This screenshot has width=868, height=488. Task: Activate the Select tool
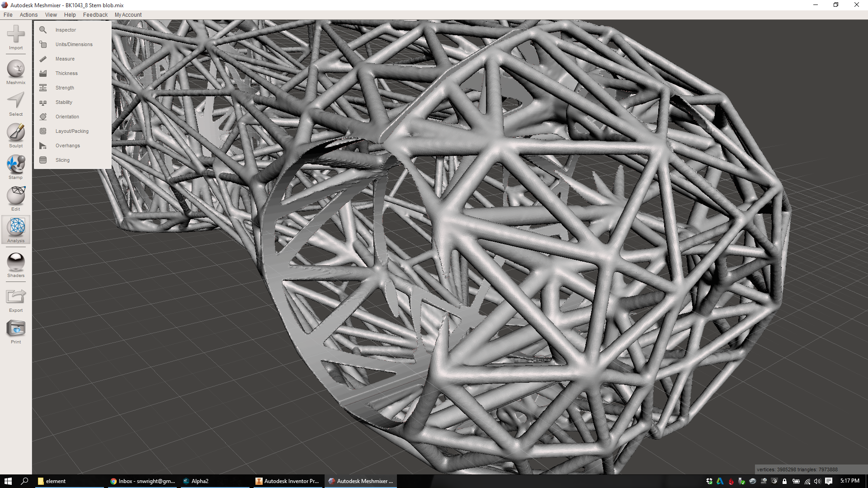click(15, 103)
